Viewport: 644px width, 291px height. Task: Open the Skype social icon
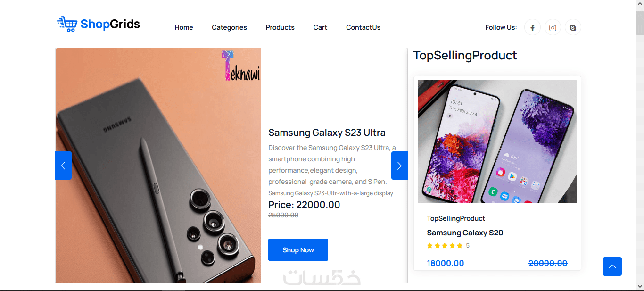coord(573,27)
